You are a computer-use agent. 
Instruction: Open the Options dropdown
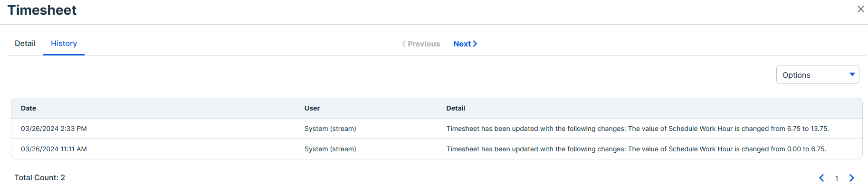818,74
